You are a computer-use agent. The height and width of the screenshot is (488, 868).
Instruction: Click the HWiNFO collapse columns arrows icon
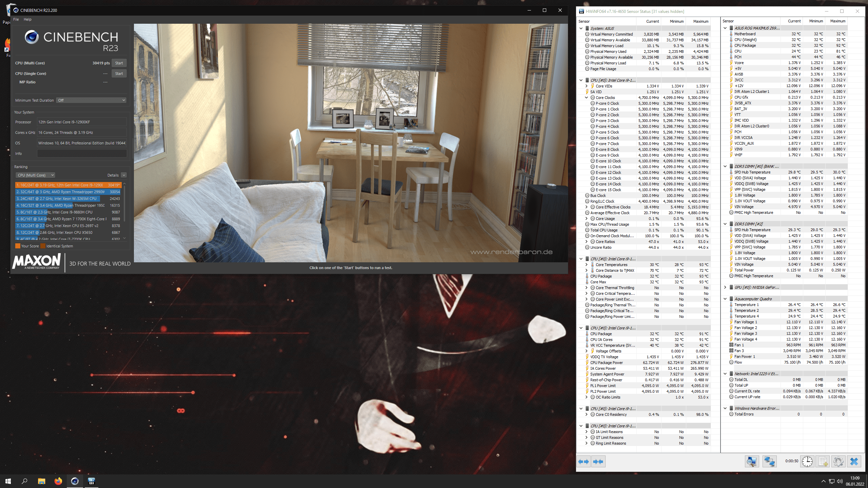tap(598, 462)
